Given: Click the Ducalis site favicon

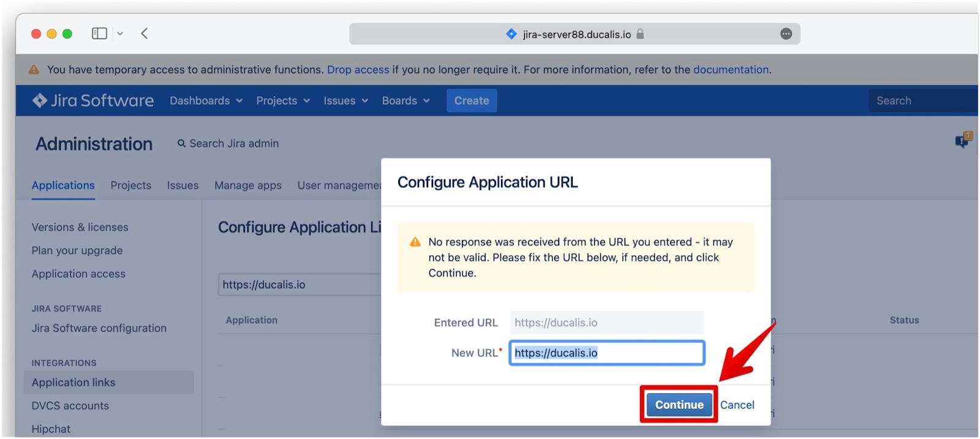Looking at the screenshot, I should click(x=511, y=34).
